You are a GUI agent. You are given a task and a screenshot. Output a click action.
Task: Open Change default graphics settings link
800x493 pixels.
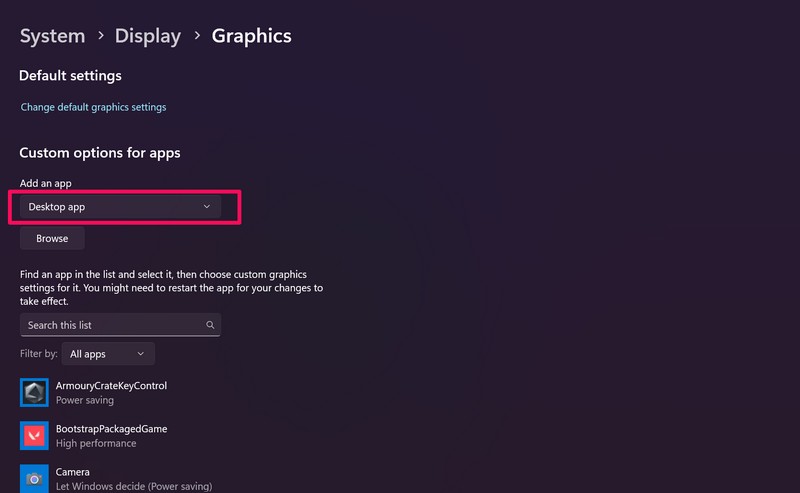(94, 107)
